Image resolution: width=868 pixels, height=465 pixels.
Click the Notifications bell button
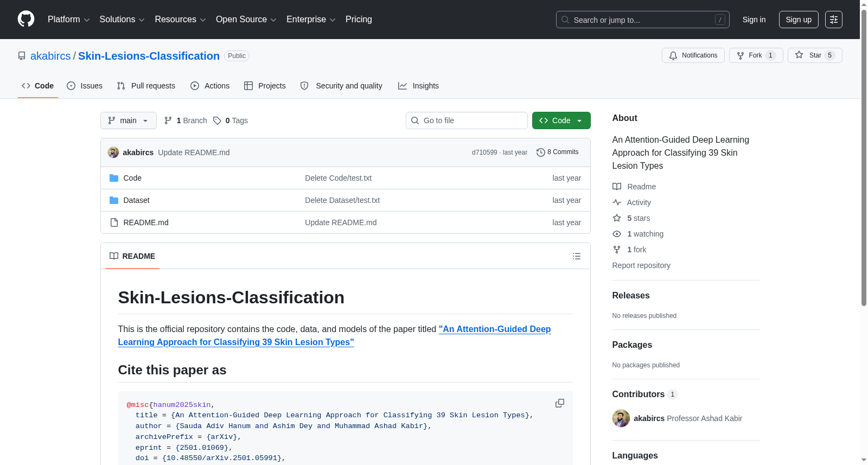pyautogui.click(x=693, y=55)
